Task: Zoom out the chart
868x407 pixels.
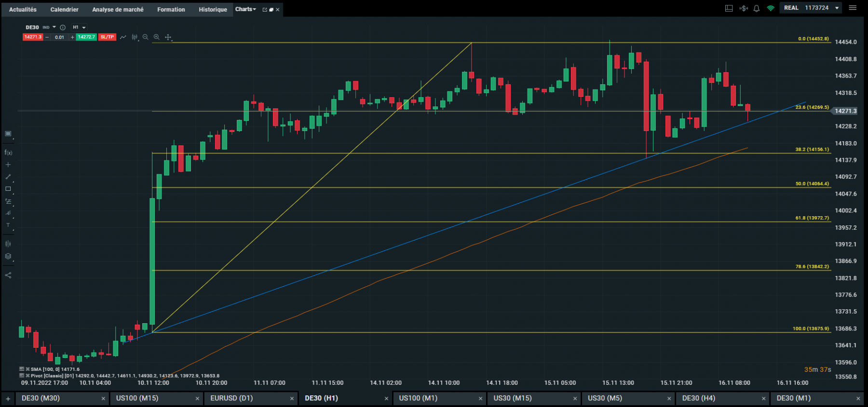Action: click(146, 37)
